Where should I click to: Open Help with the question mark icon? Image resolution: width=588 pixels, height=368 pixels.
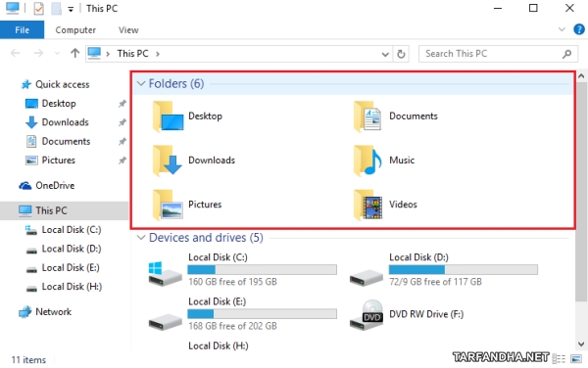coord(579,29)
